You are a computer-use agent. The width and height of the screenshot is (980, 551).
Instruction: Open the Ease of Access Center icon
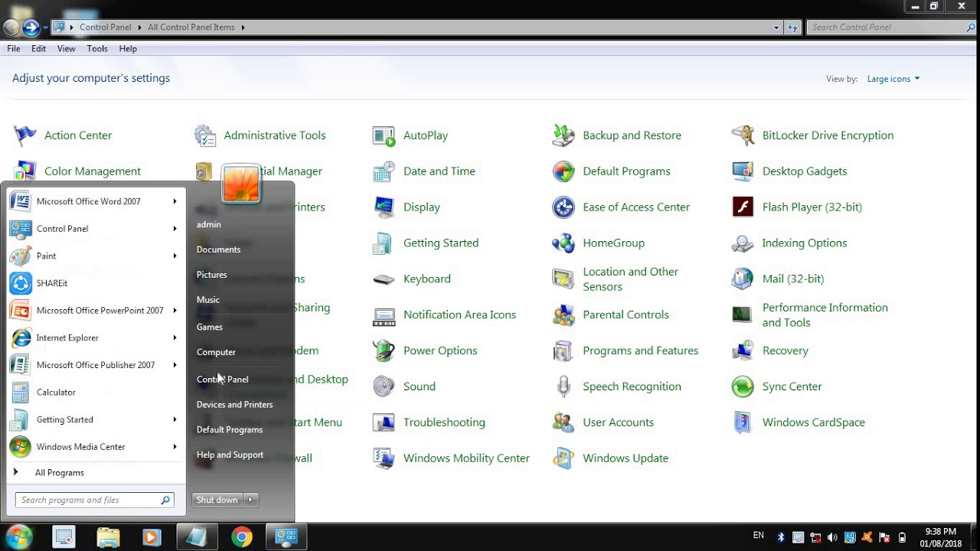[563, 207]
